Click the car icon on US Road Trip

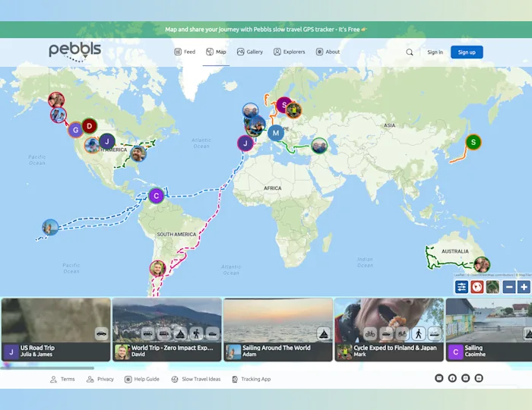pyautogui.click(x=101, y=334)
